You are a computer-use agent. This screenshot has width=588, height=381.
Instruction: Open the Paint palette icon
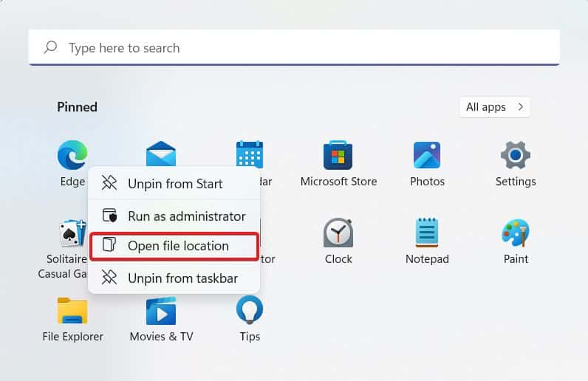pyautogui.click(x=516, y=233)
